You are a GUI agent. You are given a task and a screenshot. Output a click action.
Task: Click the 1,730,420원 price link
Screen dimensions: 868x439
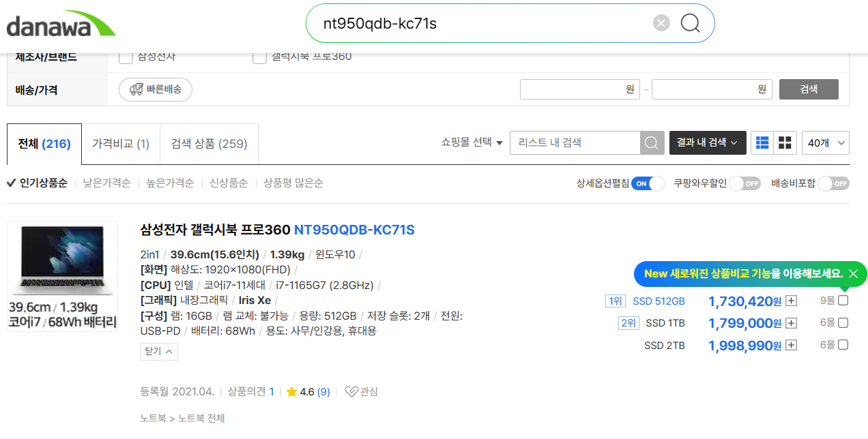pos(745,301)
